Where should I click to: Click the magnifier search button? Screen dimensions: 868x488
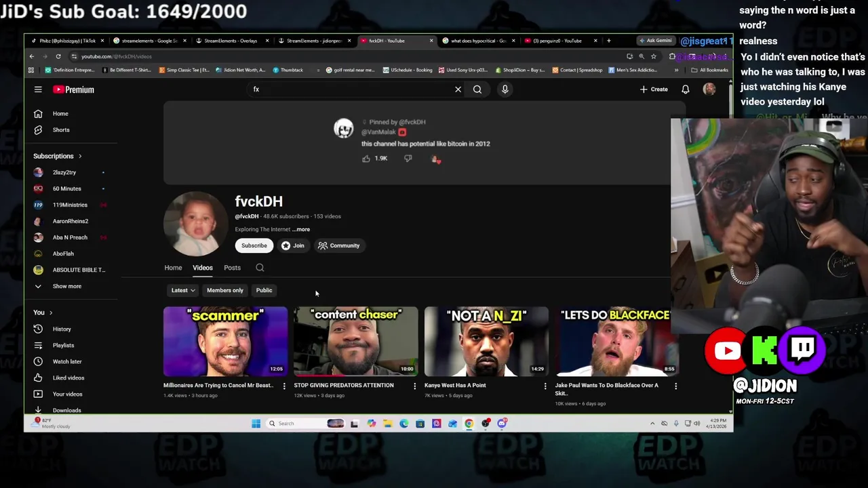tap(477, 89)
